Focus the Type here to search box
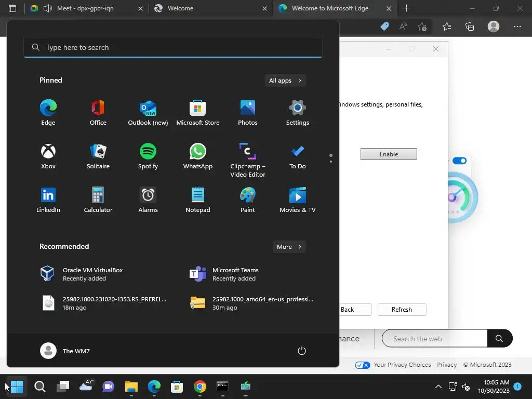Viewport: 532px width, 399px height. [x=172, y=47]
